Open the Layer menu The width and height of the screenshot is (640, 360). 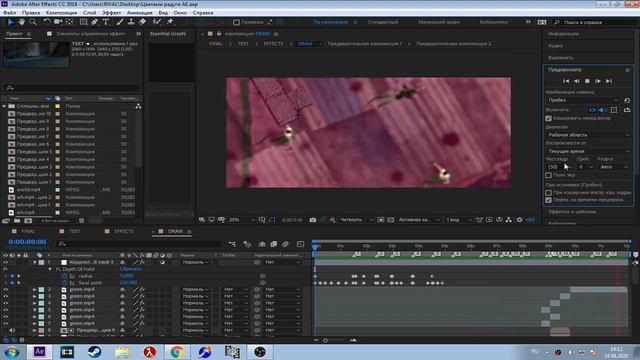point(89,13)
